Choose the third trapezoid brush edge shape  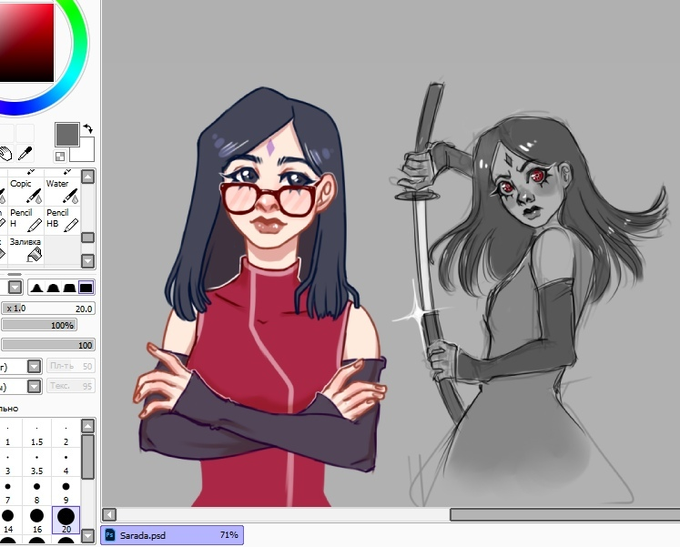click(69, 287)
